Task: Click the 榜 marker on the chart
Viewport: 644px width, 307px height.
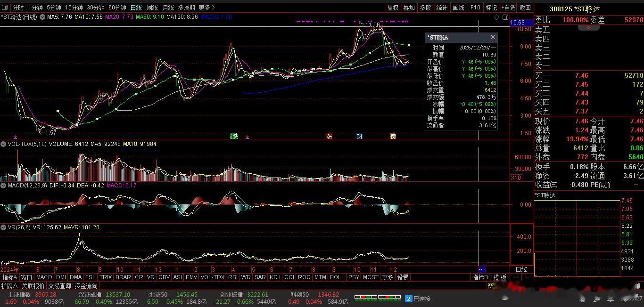Action: pos(393,137)
